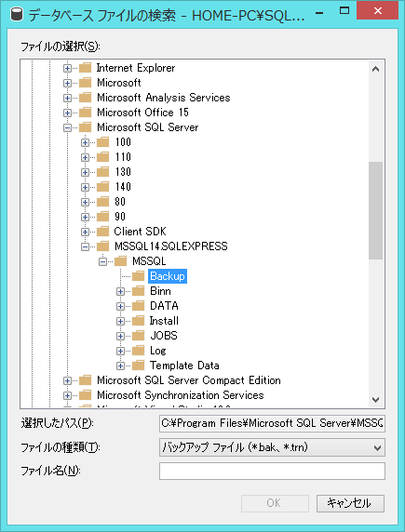405x532 pixels.
Task: Select the Client SDK label
Action: pos(140,232)
